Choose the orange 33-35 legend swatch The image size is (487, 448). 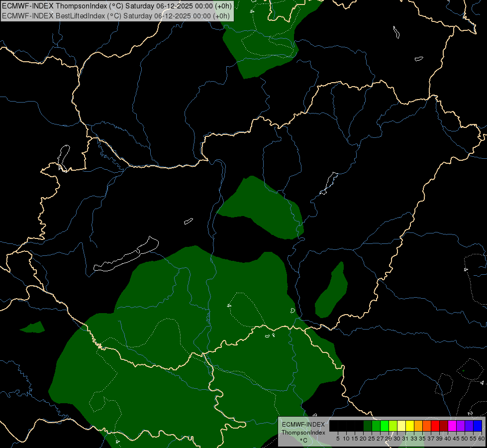(418, 426)
